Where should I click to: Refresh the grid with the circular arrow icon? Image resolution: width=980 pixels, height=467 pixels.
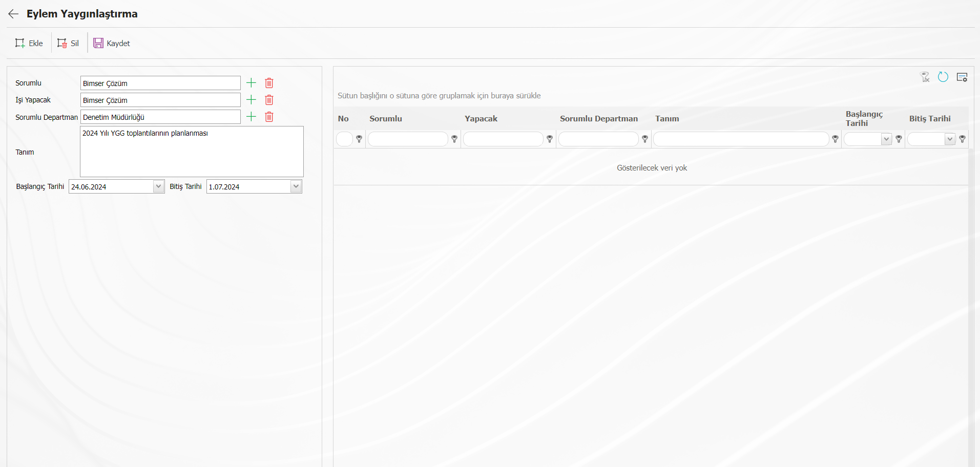coord(943,77)
